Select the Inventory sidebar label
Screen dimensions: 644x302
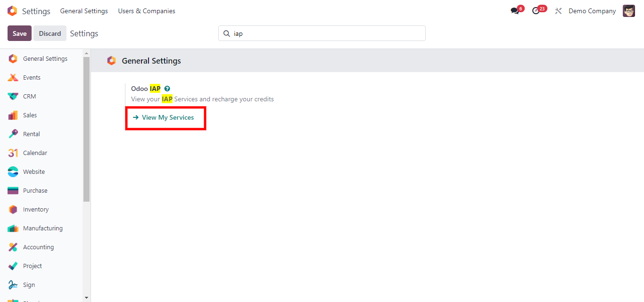(x=36, y=210)
